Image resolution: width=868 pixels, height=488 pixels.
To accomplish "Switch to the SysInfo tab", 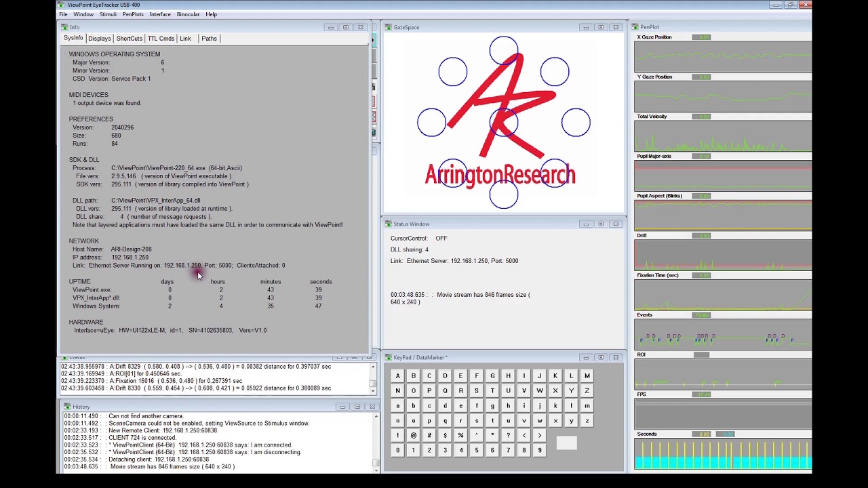I will pos(73,38).
